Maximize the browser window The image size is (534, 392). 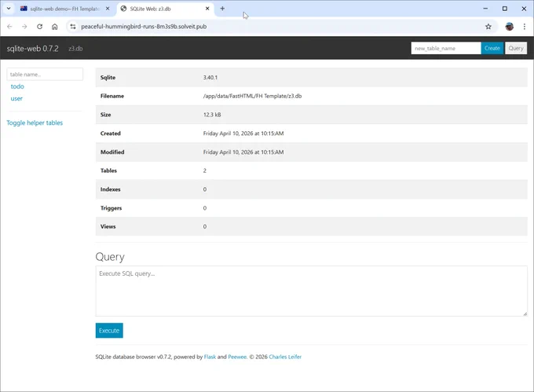(x=505, y=9)
